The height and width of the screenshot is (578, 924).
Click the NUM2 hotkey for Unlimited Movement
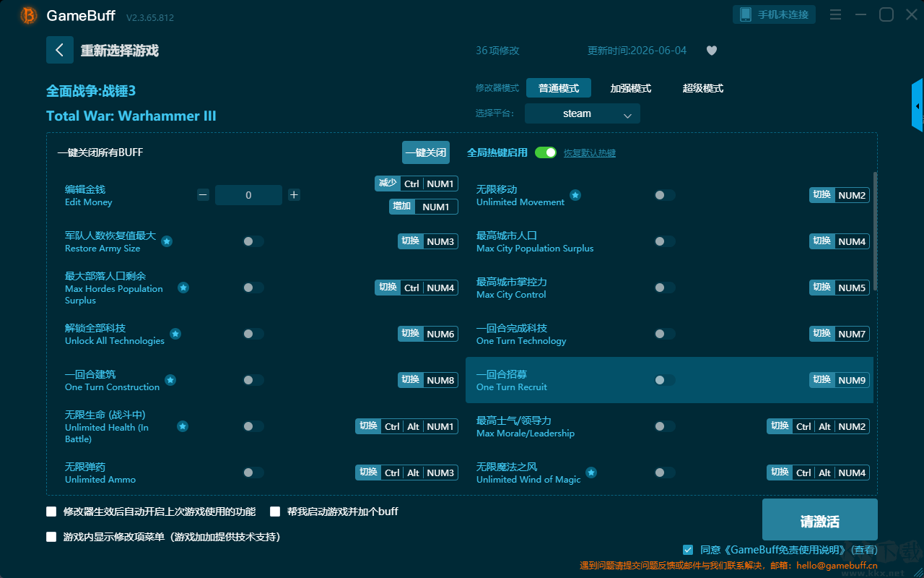point(840,195)
